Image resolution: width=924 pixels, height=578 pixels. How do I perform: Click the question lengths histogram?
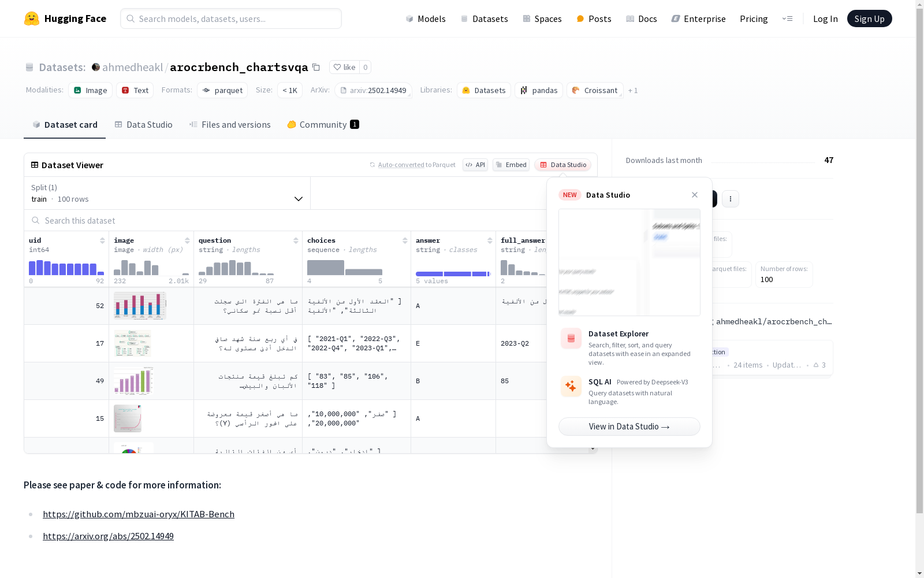pos(236,268)
